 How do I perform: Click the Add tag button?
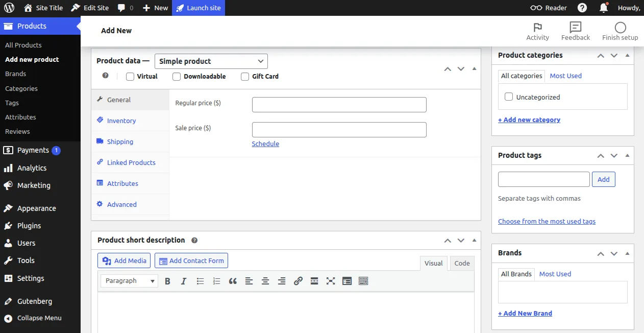(x=604, y=179)
